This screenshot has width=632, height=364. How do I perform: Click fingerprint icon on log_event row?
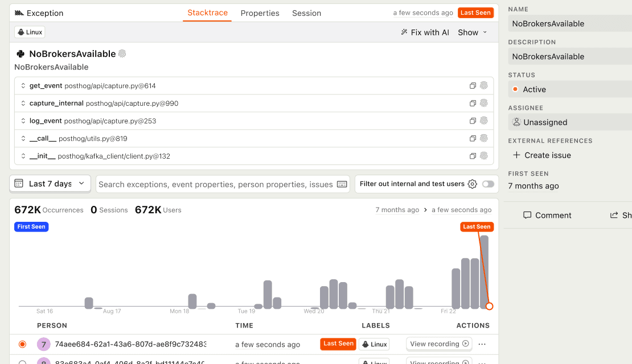(484, 121)
